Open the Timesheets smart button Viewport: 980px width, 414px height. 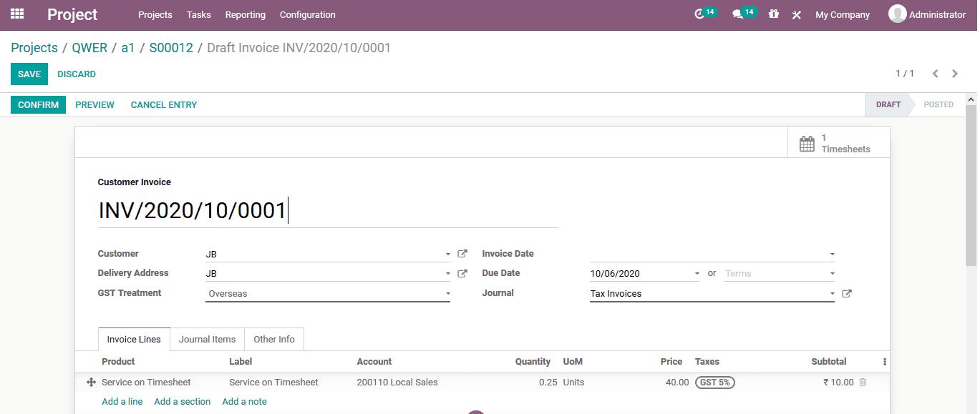click(838, 142)
